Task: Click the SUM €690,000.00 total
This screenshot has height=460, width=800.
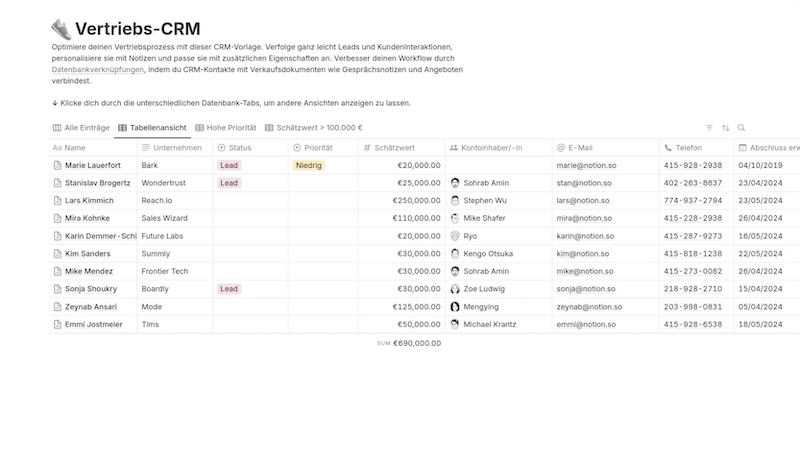Action: [409, 343]
